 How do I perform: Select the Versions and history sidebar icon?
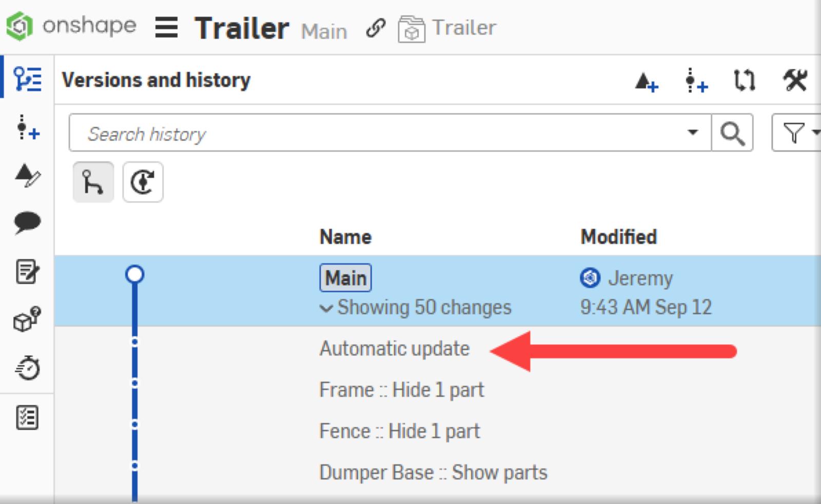pos(27,79)
